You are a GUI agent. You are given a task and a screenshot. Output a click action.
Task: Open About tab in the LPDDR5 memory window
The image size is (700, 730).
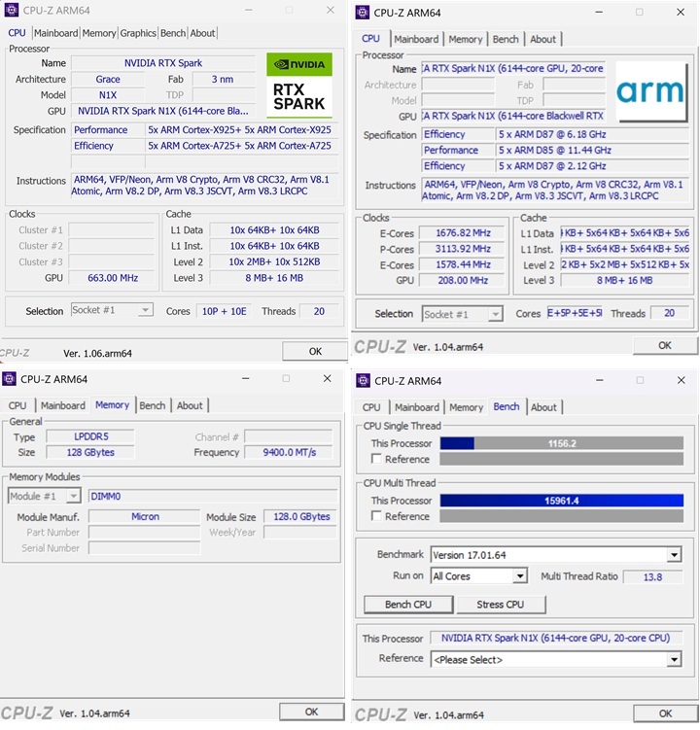190,405
